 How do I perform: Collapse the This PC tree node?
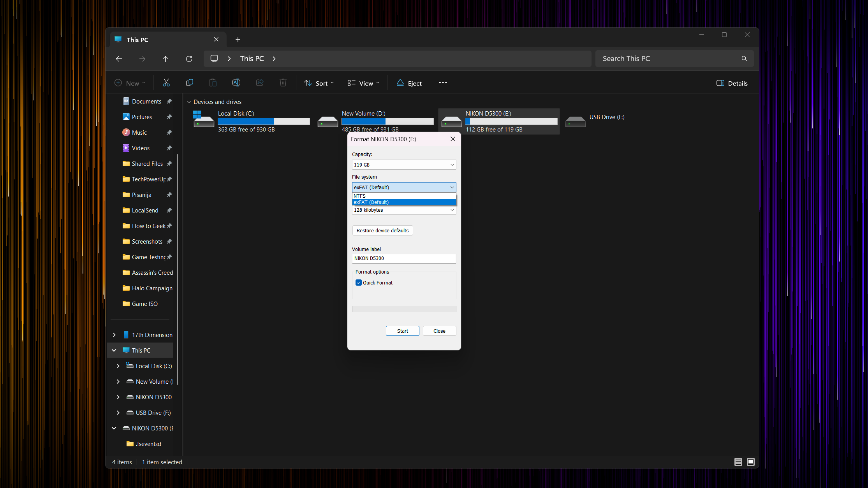click(114, 351)
